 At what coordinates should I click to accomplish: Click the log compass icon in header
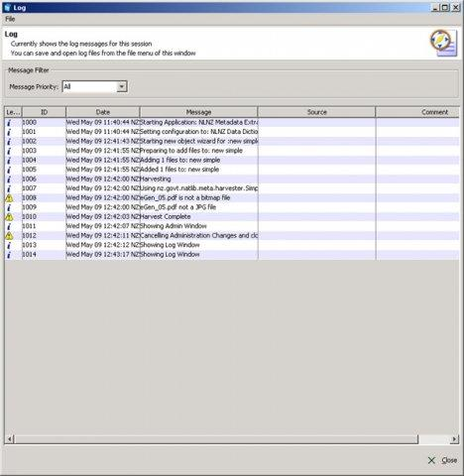click(x=443, y=43)
